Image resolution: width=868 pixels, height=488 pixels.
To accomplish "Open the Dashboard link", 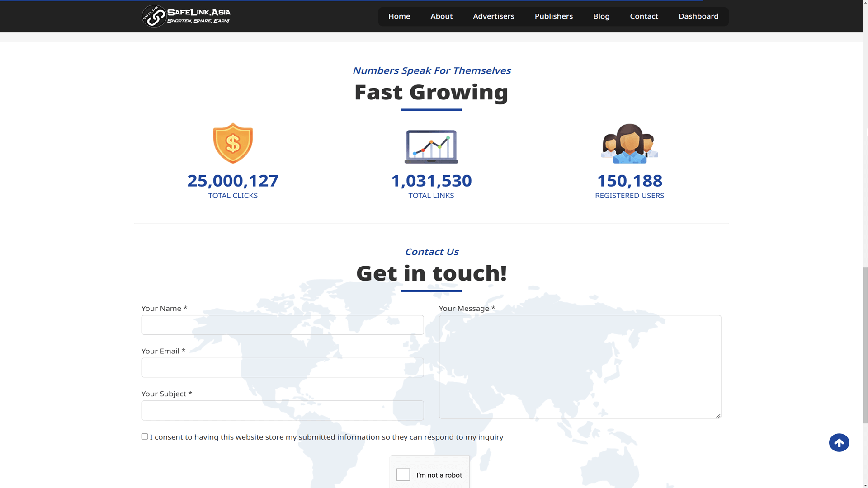I will 698,16.
